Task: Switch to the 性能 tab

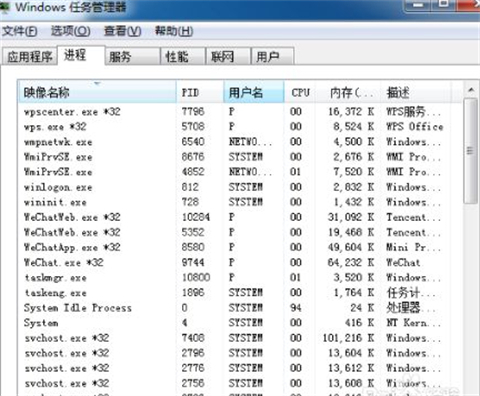Action: [183, 56]
